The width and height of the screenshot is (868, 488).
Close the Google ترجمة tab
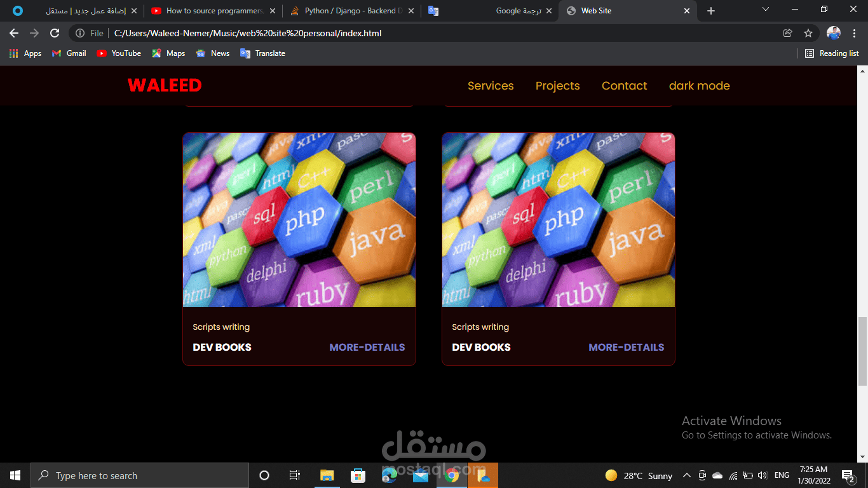click(x=548, y=11)
